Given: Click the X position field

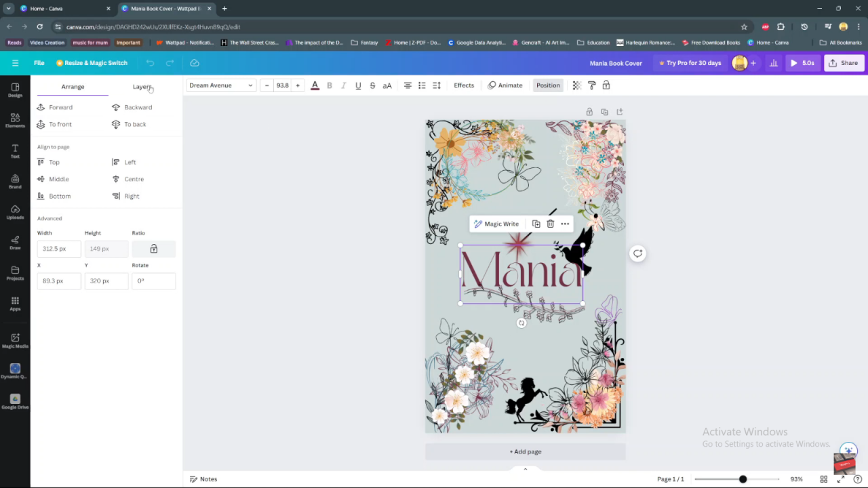Looking at the screenshot, I should click(x=59, y=281).
